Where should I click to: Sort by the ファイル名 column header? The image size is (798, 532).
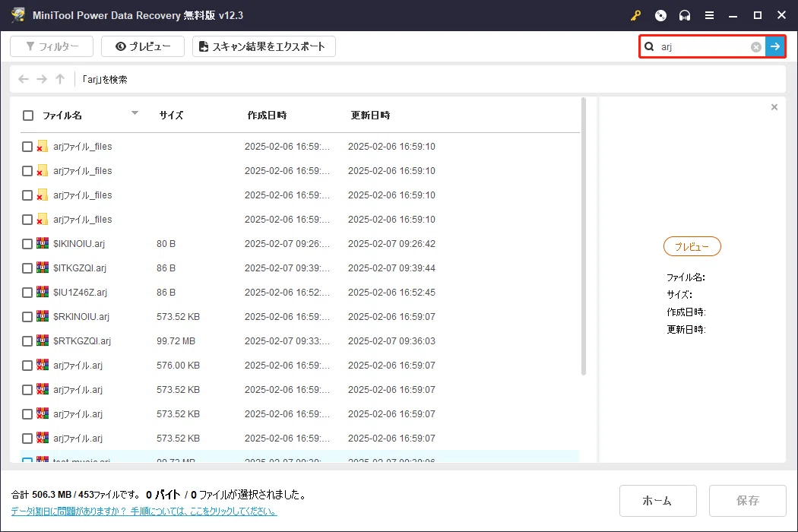62,116
